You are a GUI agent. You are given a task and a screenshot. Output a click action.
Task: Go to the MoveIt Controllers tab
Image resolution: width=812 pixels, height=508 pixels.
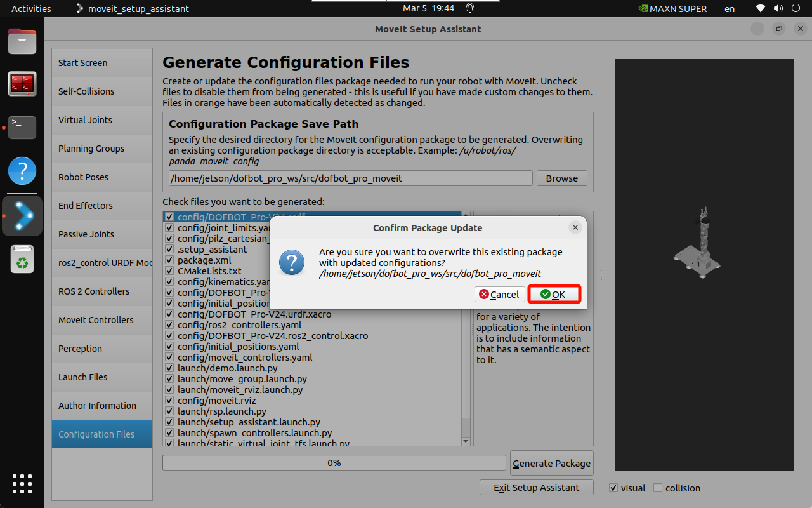(102, 320)
